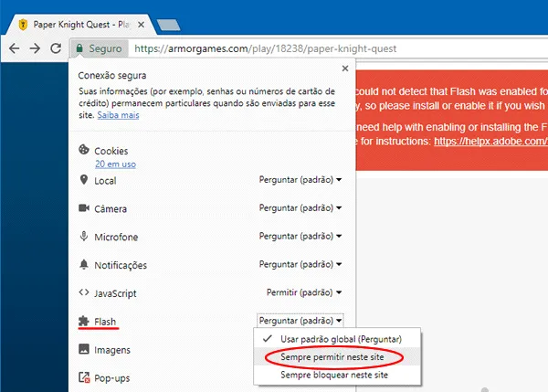Click the 'Notificações' label text
Viewport: 548px width, 392px height.
coord(121,265)
